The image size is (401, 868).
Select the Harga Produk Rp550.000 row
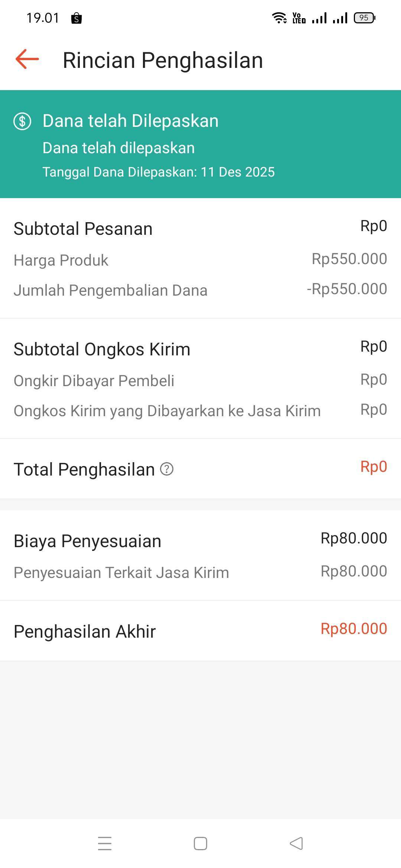pos(200,260)
